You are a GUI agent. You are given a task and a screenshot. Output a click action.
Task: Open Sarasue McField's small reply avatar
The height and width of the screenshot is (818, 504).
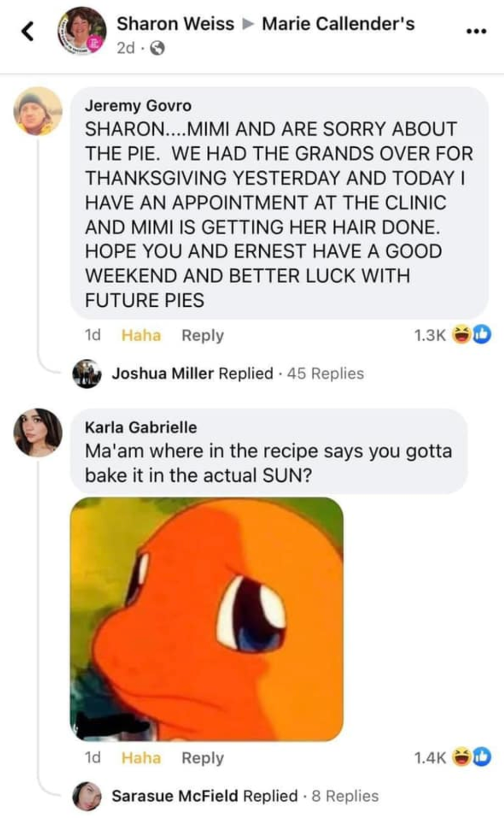click(87, 796)
